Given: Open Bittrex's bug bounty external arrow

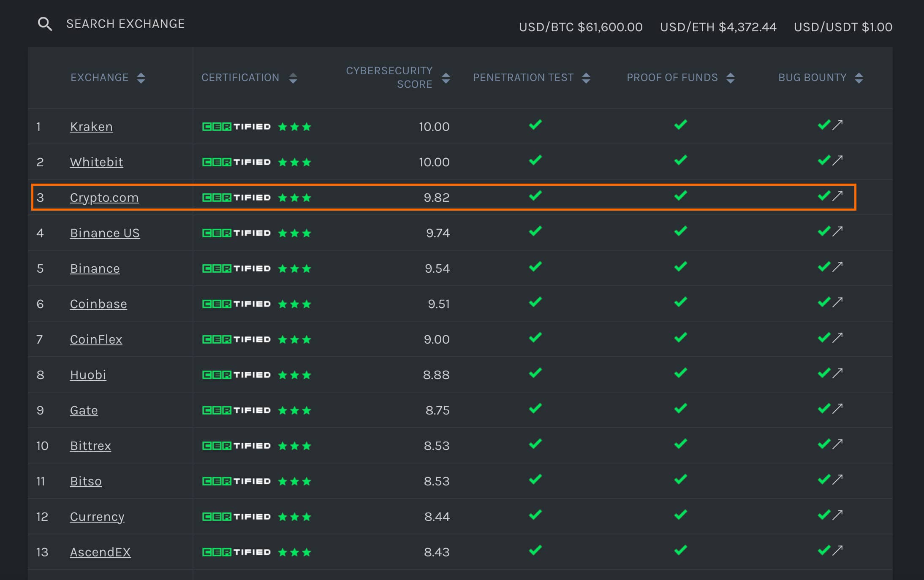Looking at the screenshot, I should click(x=837, y=444).
